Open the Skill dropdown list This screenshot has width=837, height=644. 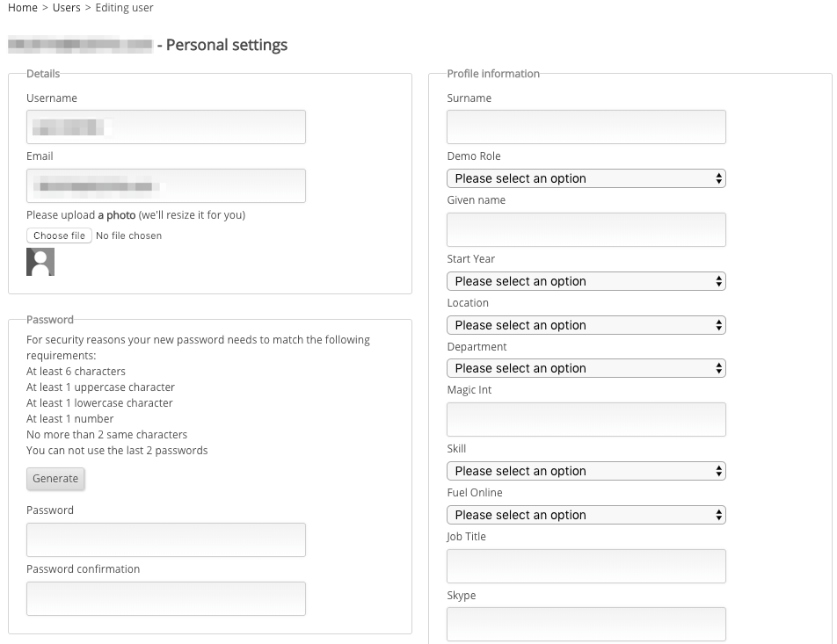coord(586,471)
